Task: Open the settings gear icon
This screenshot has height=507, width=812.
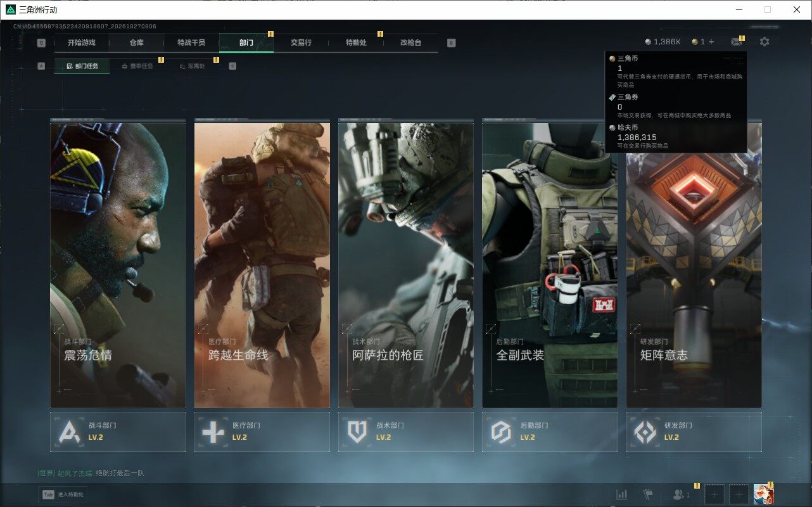Action: [764, 42]
